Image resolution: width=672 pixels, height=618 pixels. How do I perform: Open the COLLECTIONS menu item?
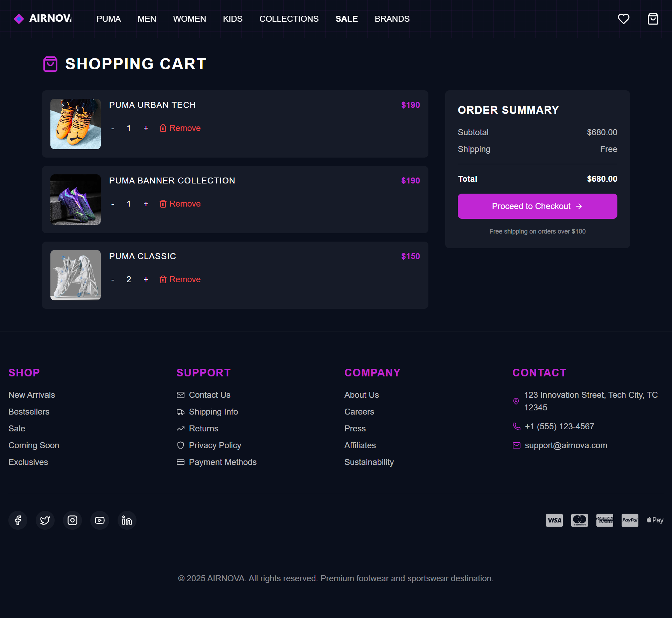pyautogui.click(x=289, y=19)
